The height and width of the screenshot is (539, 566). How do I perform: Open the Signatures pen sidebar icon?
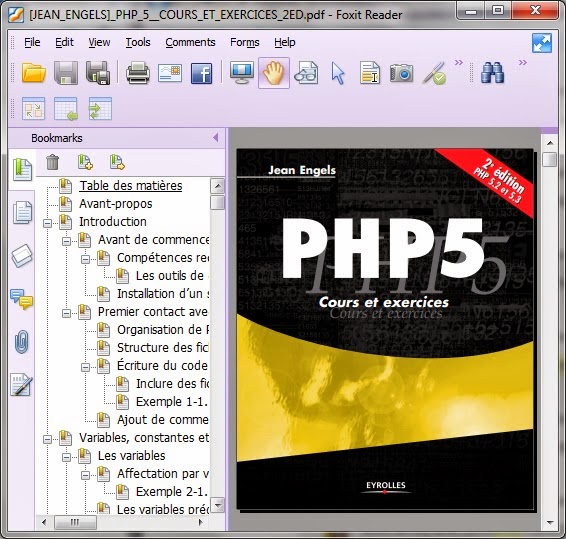click(22, 384)
